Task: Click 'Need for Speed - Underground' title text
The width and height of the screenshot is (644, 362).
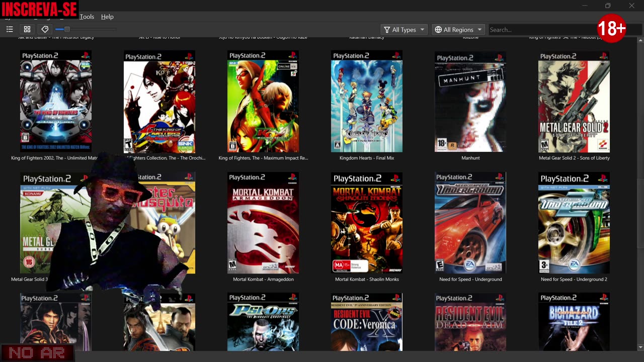Action: point(470,279)
